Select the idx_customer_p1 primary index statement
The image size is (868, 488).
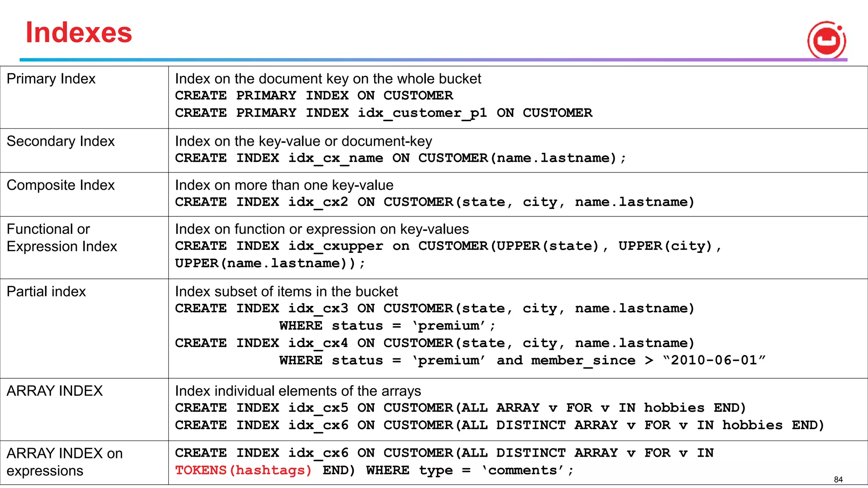[384, 113]
